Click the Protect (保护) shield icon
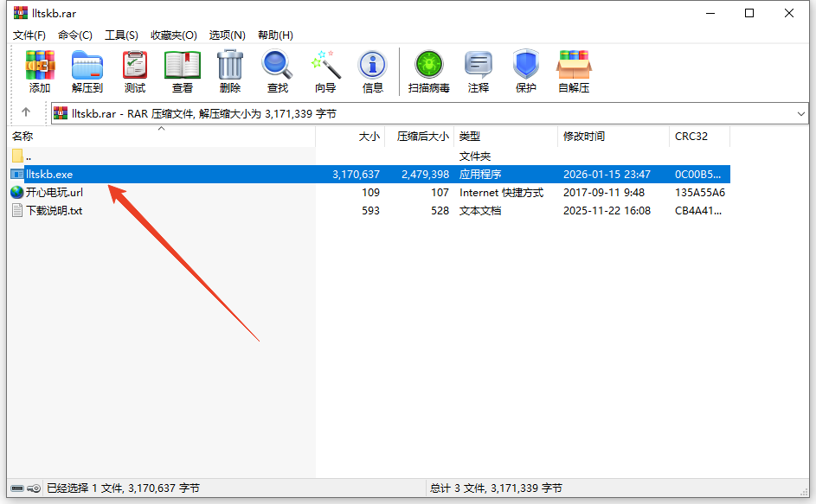Viewport: 816px width, 504px height. click(x=525, y=65)
